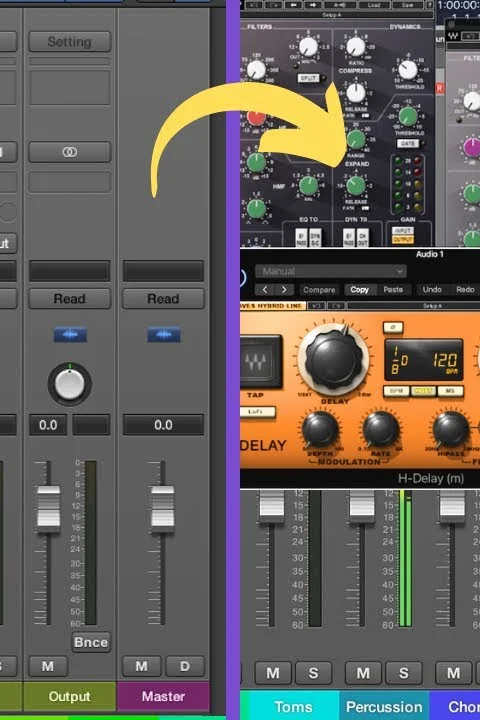Click the Percussion channel fader
Image resolution: width=480 pixels, height=720 pixels.
(x=362, y=505)
